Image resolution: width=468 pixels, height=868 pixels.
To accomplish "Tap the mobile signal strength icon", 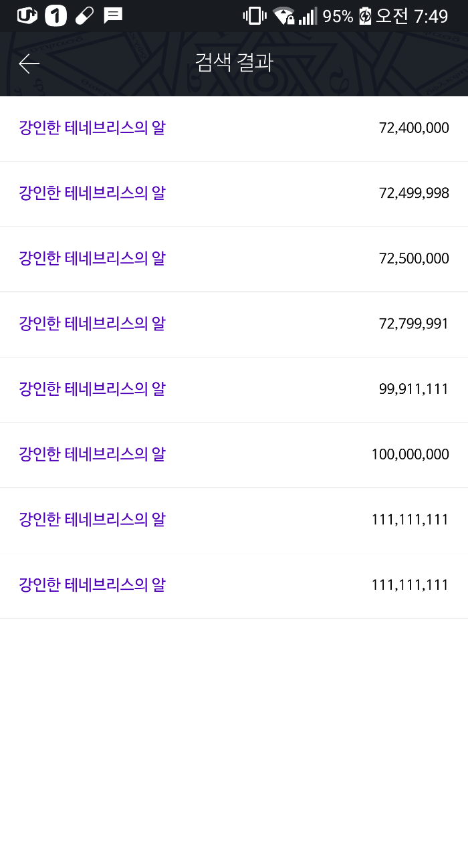I will tap(308, 16).
